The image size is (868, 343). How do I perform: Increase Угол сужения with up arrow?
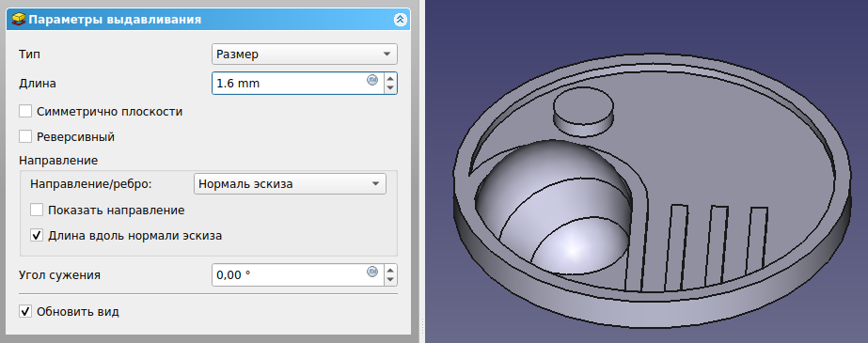coord(390,270)
